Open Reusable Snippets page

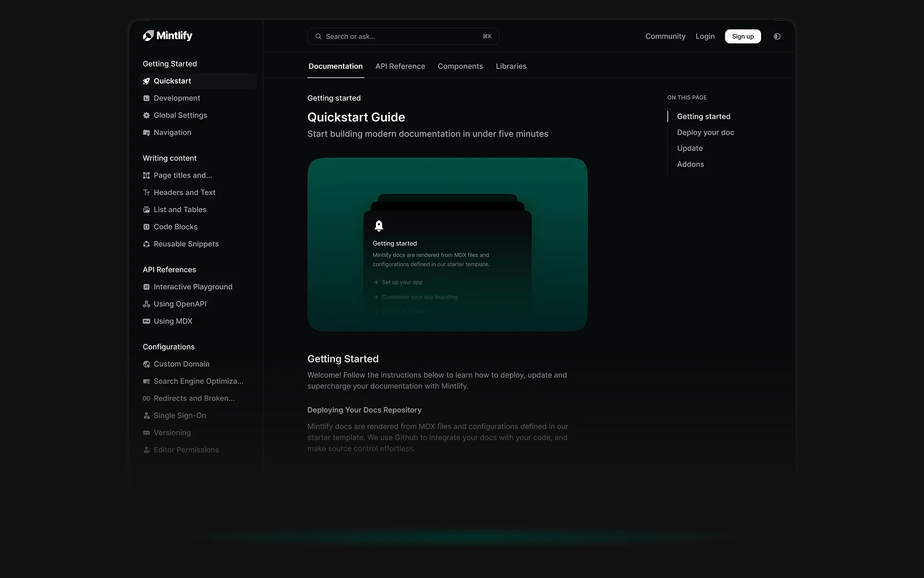(186, 244)
